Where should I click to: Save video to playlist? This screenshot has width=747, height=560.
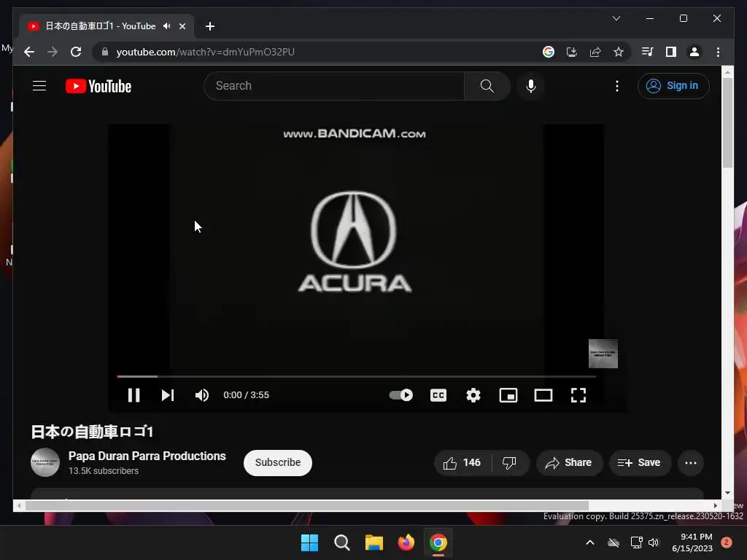pos(640,462)
